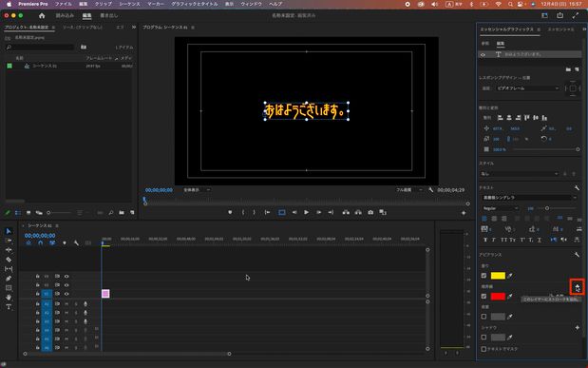Select the Razor tool
The image size is (588, 368).
(9, 260)
